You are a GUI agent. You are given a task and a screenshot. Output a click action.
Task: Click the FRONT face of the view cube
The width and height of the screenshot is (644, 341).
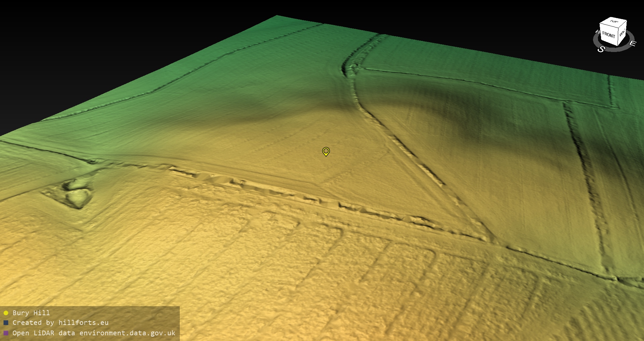(x=608, y=35)
